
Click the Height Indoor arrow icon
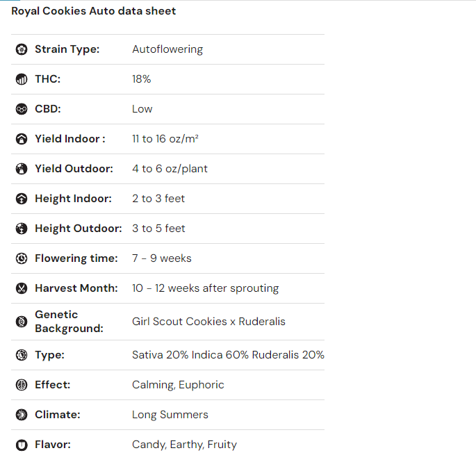point(22,199)
